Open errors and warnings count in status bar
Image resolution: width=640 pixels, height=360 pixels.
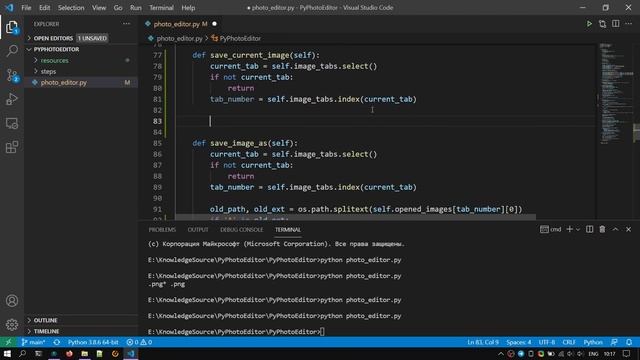(x=139, y=342)
